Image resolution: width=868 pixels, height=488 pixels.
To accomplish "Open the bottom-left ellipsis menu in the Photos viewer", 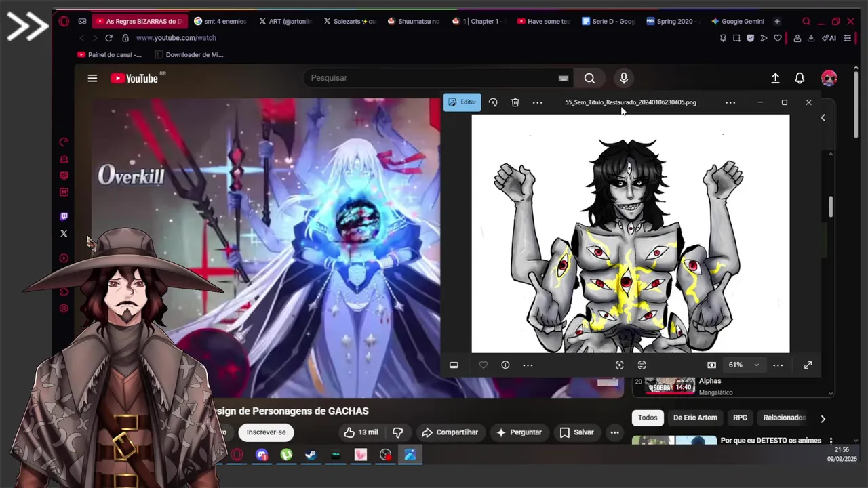I will coord(528,365).
